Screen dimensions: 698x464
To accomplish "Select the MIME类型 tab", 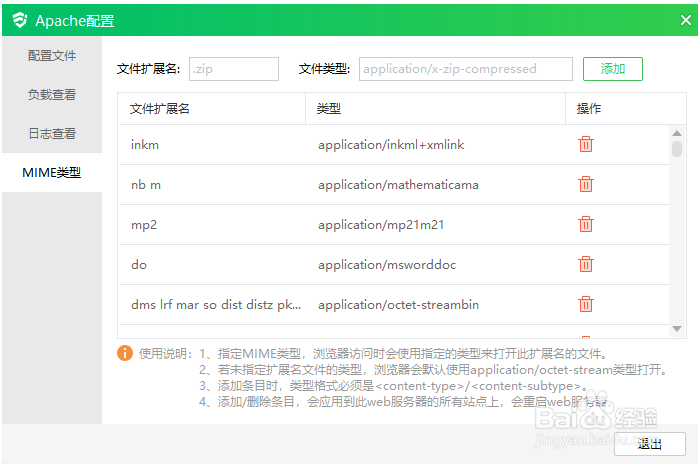I will [52, 172].
